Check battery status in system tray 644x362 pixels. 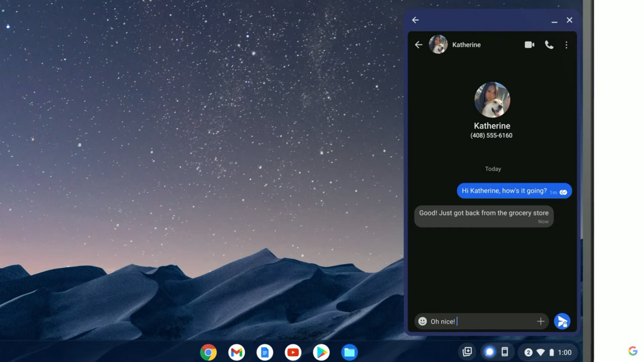(551, 352)
